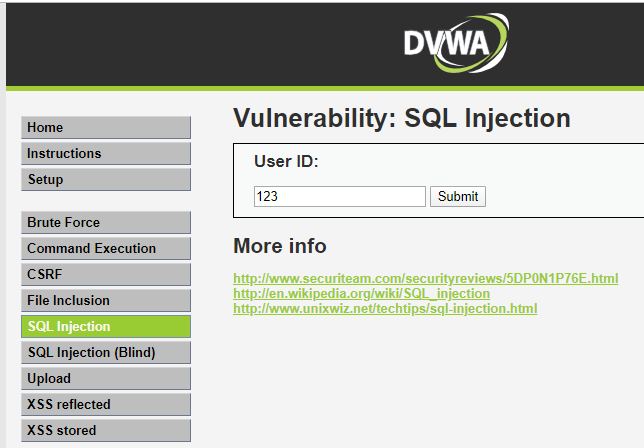Navigate to the CSRF page
The width and height of the screenshot is (644, 448).
tap(105, 275)
